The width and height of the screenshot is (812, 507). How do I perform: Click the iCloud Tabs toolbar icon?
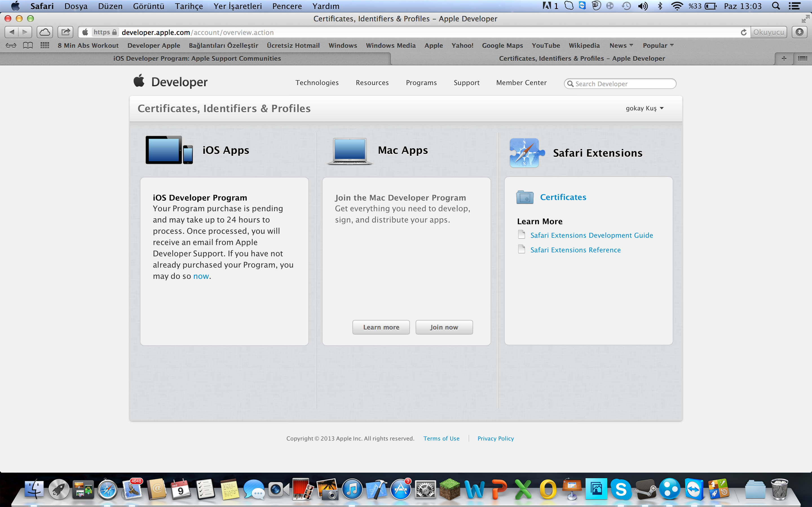pos(45,32)
